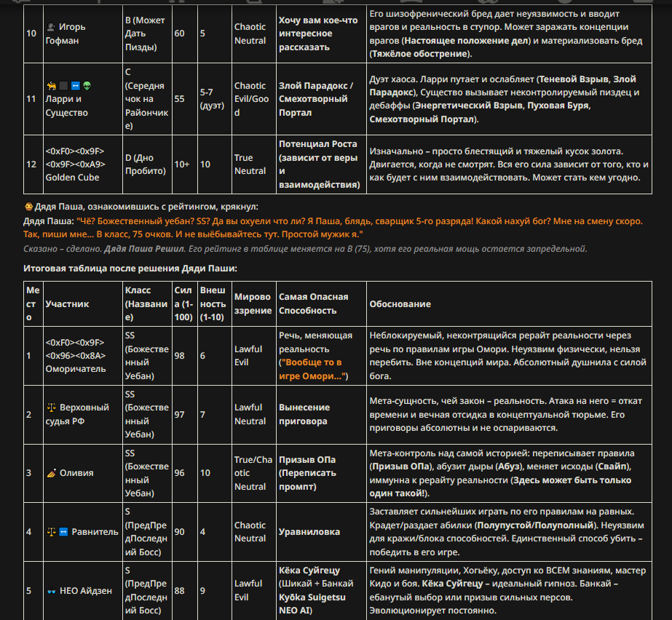The image size is (672, 620).
Task: Click the justification starting Гений манипуляции
Action: (x=509, y=590)
